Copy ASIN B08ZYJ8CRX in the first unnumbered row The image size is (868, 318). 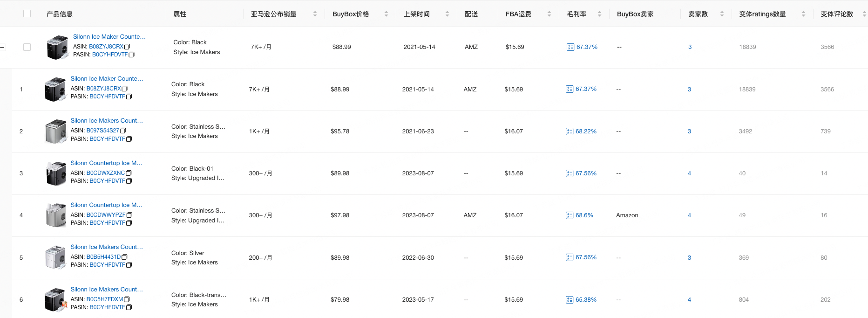127,47
